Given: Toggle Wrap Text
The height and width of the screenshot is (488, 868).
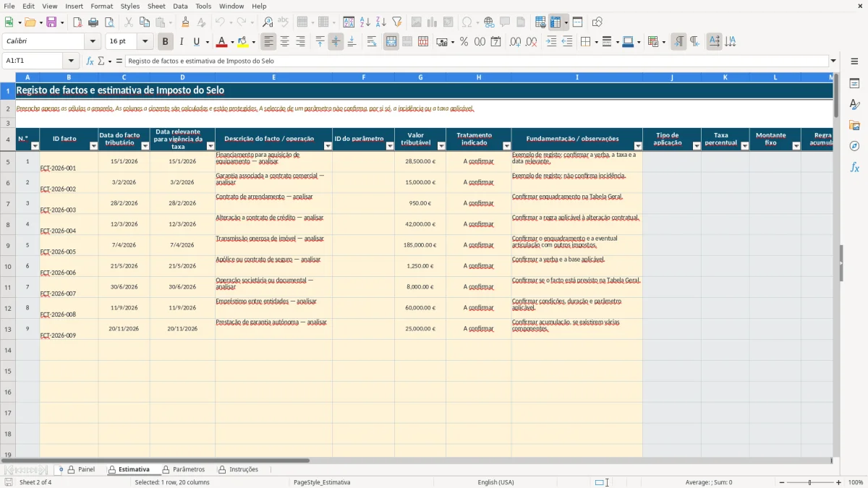Looking at the screenshot, I should pos(372,42).
